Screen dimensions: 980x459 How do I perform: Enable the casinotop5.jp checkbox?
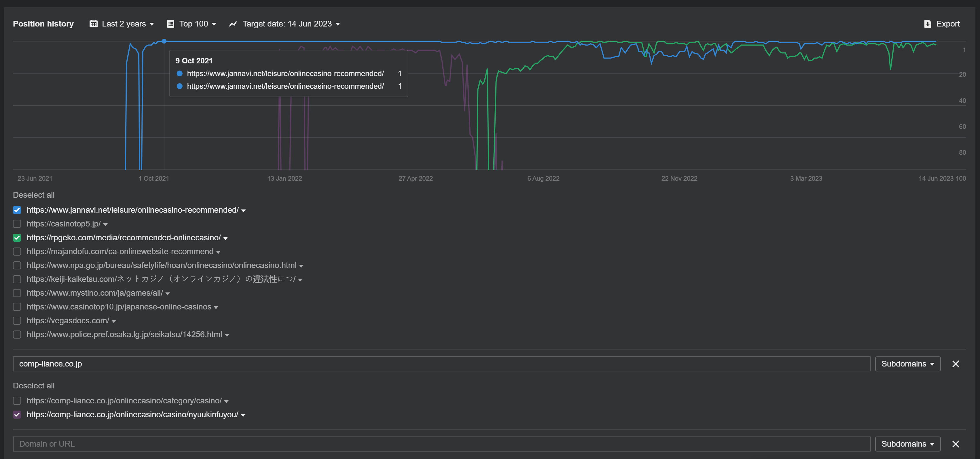point(17,224)
